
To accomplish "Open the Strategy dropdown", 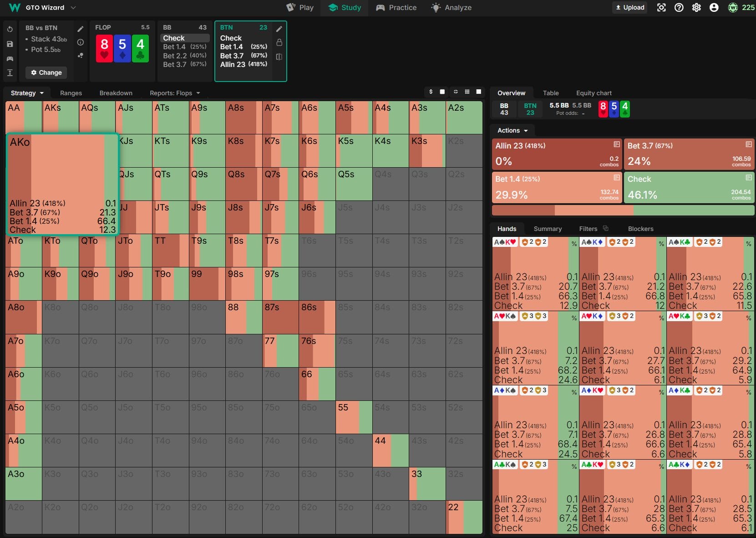I will coord(27,93).
